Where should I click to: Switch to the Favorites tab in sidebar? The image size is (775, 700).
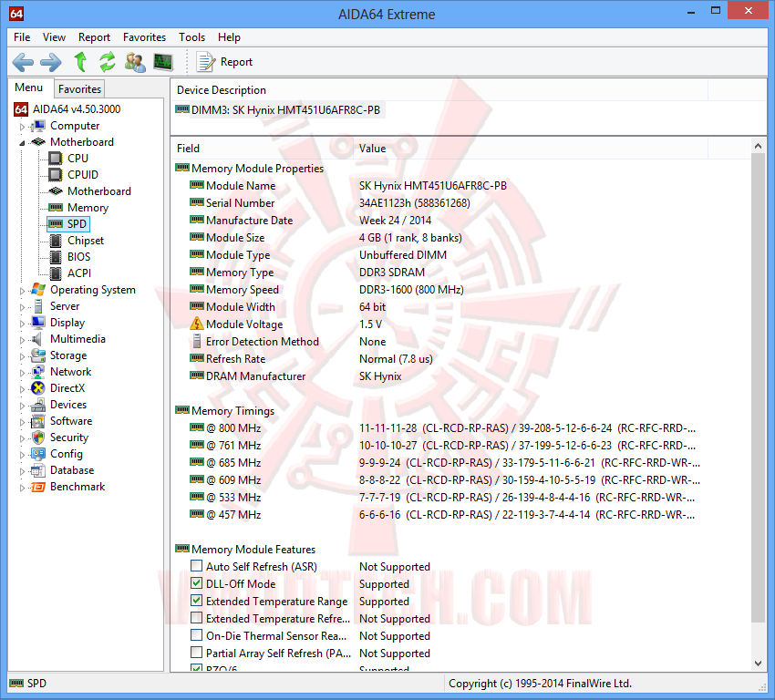coord(79,89)
